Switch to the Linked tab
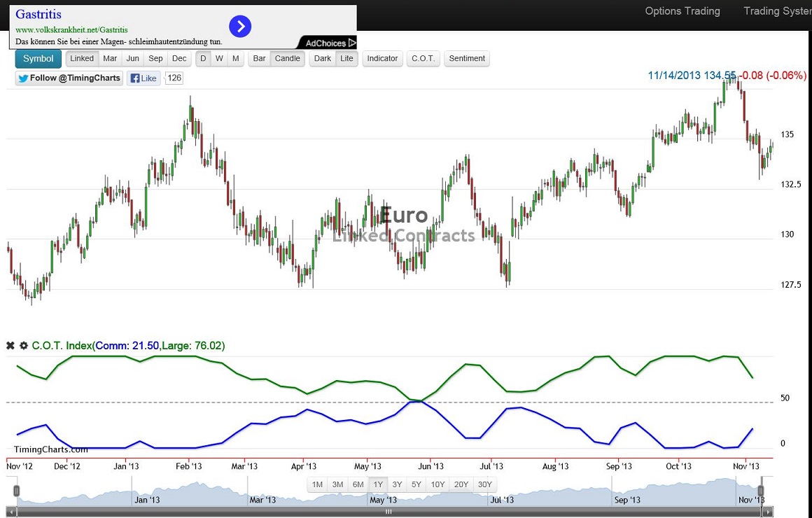This screenshot has width=812, height=518. coord(82,58)
